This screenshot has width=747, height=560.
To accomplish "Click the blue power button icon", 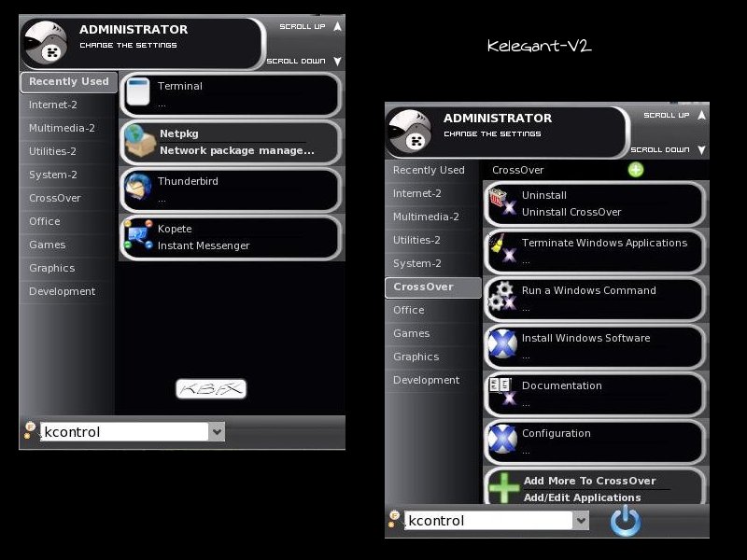I will tap(626, 521).
